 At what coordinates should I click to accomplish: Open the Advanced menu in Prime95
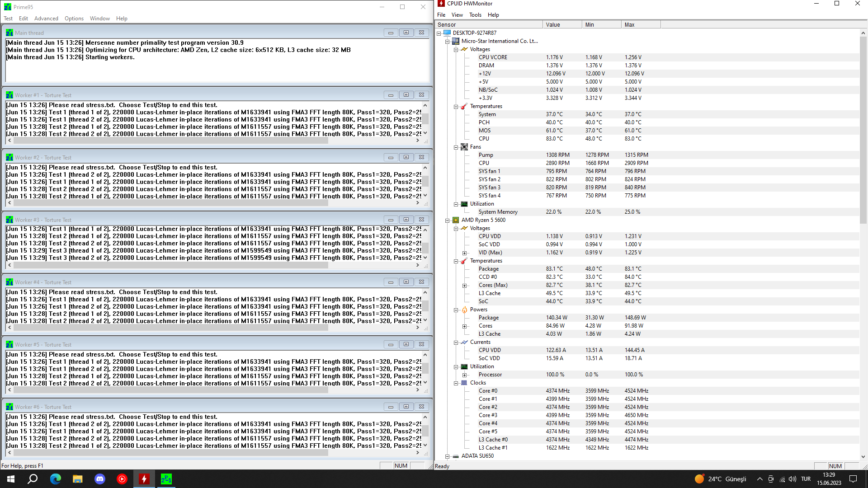(46, 19)
